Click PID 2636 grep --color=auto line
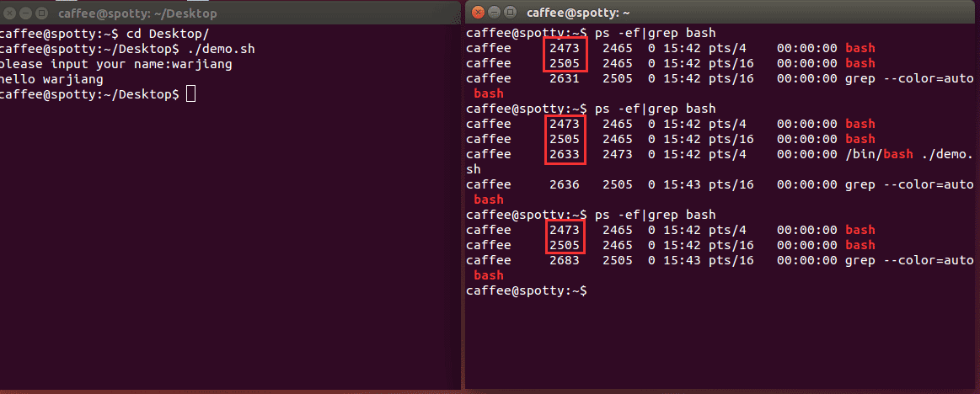Viewport: 980px width, 394px height. click(720, 192)
